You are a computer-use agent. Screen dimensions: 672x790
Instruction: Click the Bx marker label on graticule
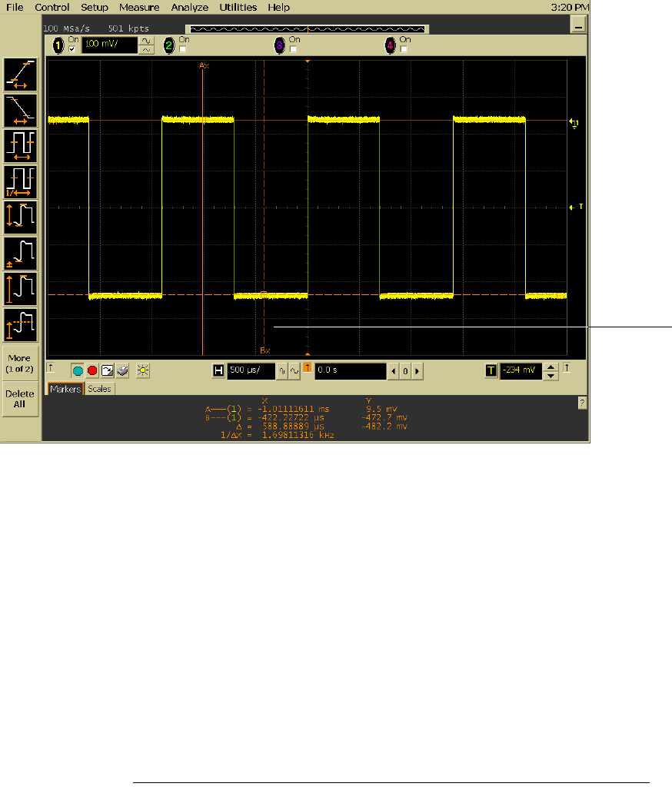[x=264, y=350]
